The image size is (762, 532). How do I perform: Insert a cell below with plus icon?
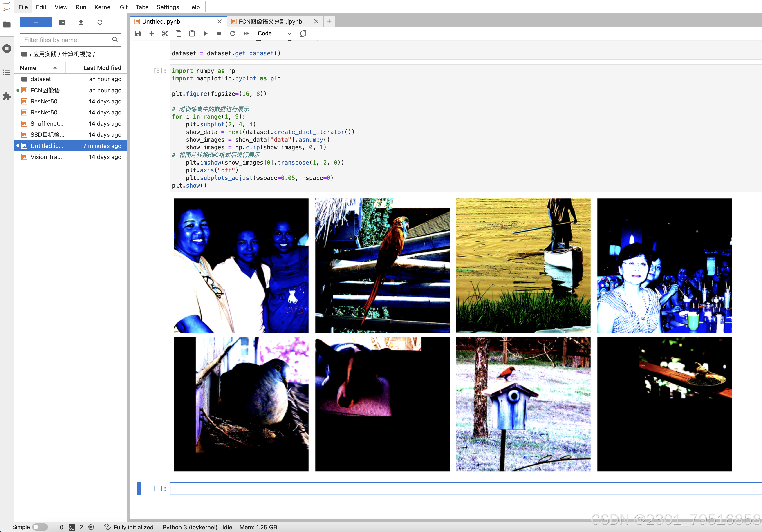coord(151,34)
